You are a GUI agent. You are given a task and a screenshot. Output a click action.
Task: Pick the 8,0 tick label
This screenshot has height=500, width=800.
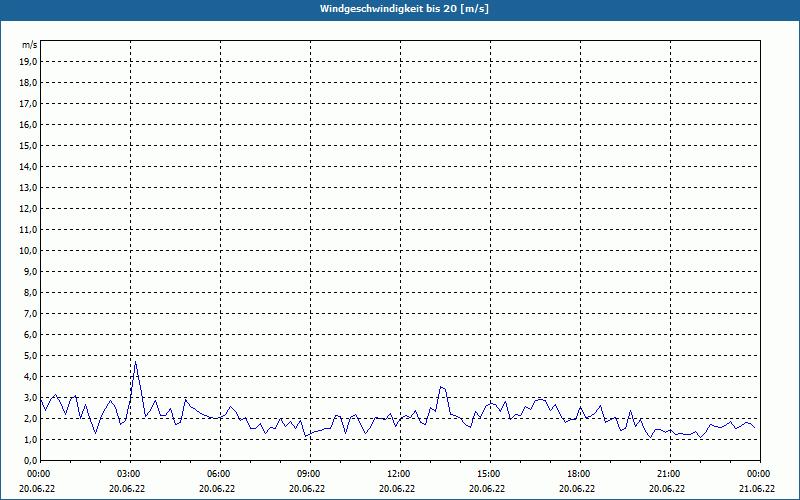31,292
